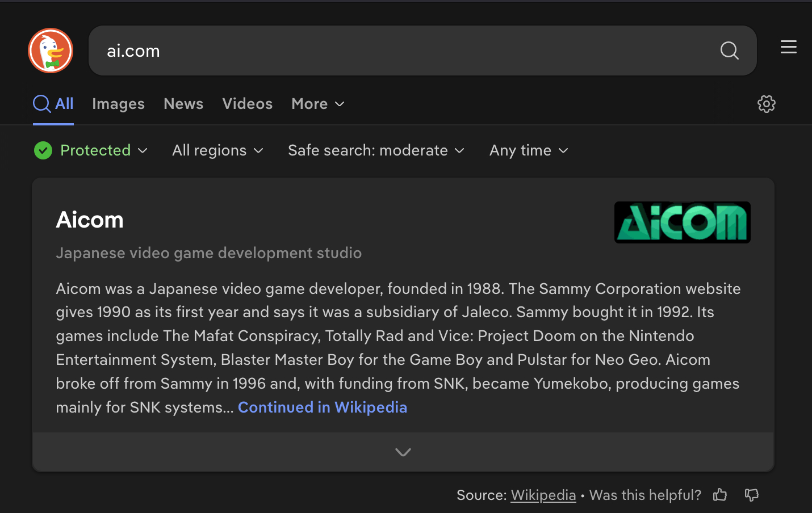
Task: Open the hamburger menu
Action: tap(788, 47)
